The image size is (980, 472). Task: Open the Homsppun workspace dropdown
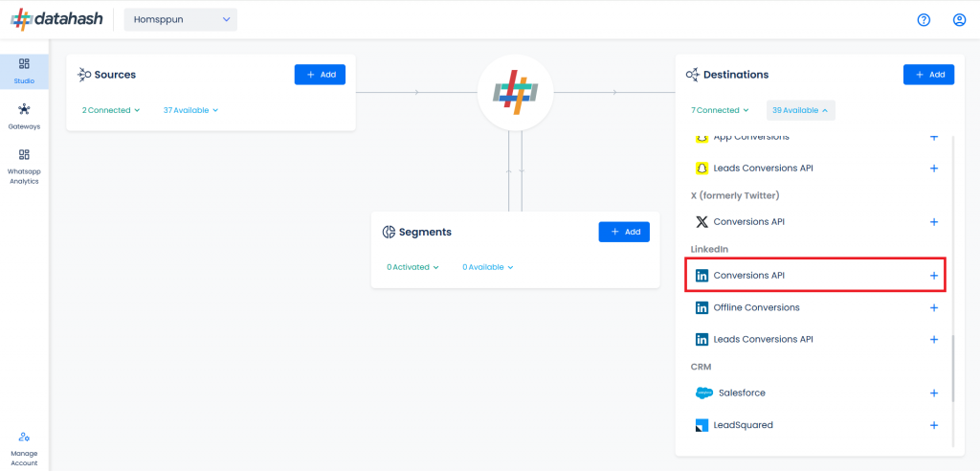pos(181,19)
